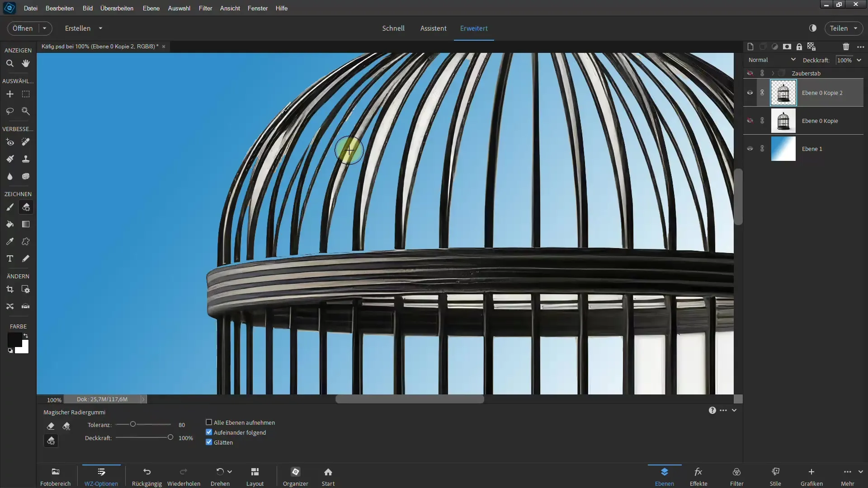The height and width of the screenshot is (488, 868).
Task: Expand the Erstellen dropdown
Action: 100,28
